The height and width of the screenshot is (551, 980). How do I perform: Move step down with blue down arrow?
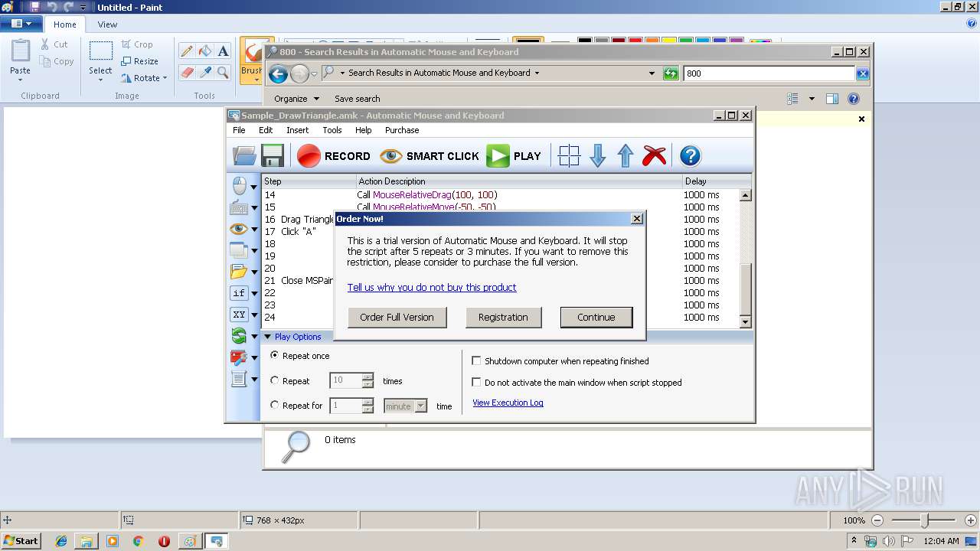tap(598, 156)
